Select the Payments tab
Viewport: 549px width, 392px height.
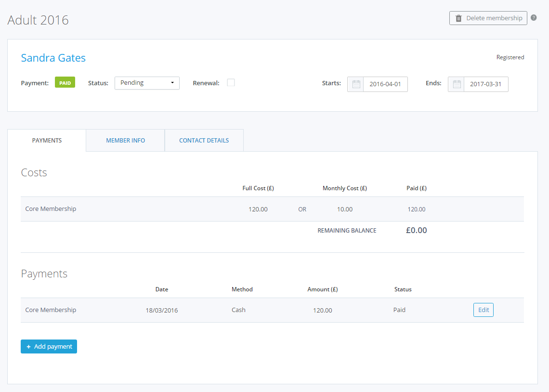[x=47, y=141]
